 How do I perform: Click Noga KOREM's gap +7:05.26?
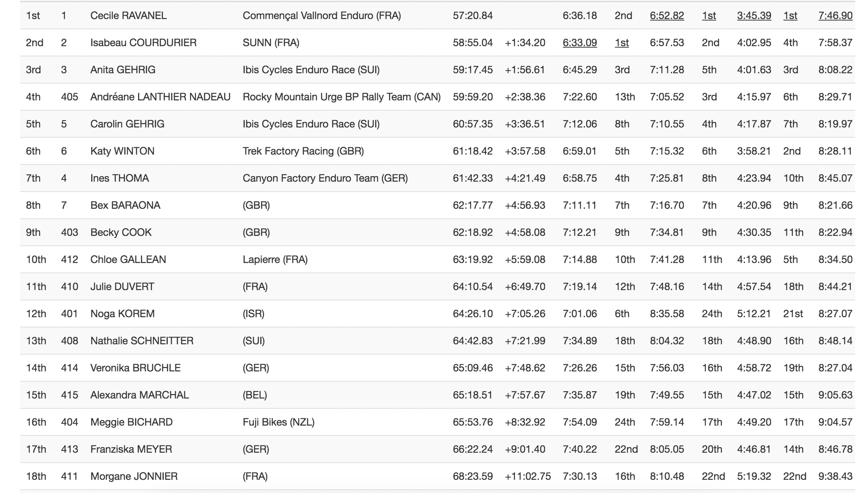tap(525, 314)
